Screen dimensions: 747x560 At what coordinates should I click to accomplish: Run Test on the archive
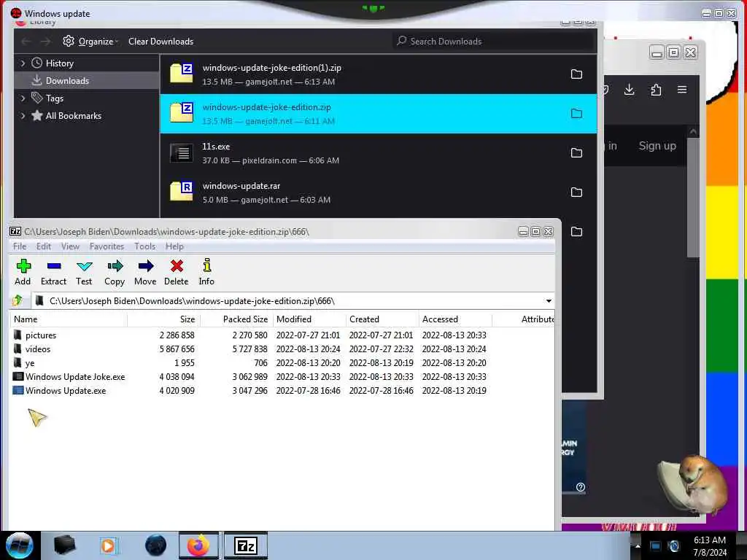click(84, 272)
